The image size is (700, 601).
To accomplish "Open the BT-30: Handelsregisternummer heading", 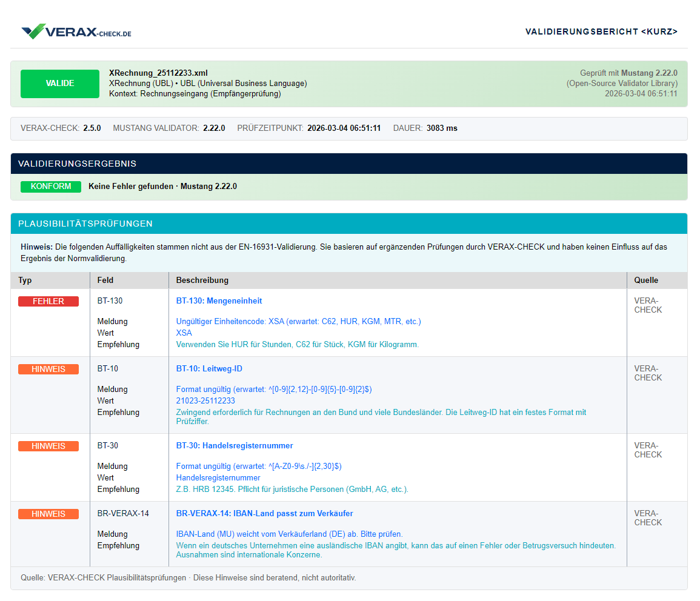I will click(x=235, y=445).
